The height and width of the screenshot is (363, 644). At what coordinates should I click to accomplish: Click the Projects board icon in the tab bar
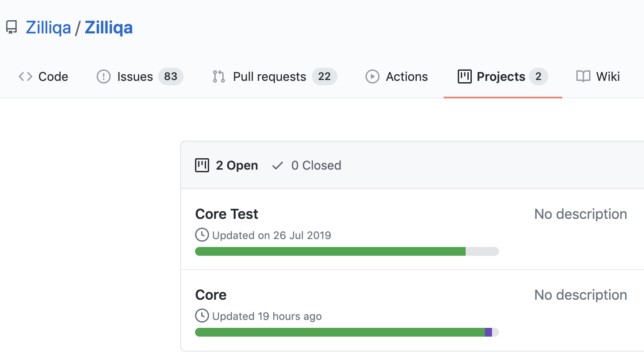465,76
